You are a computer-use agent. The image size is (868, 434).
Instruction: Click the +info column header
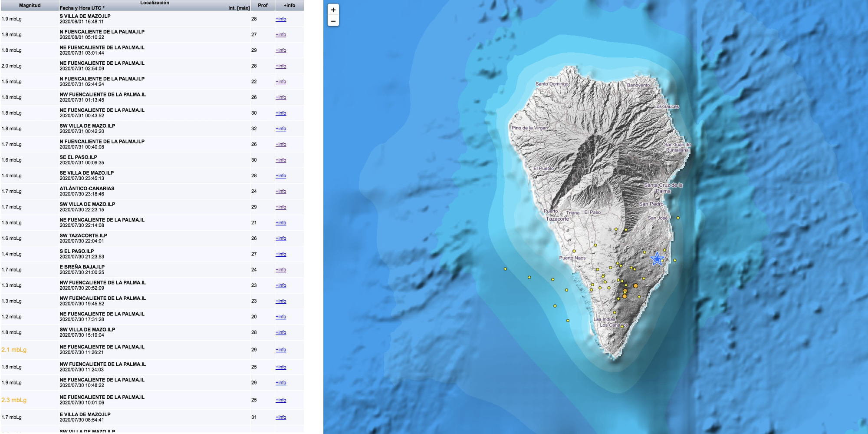(x=289, y=5)
